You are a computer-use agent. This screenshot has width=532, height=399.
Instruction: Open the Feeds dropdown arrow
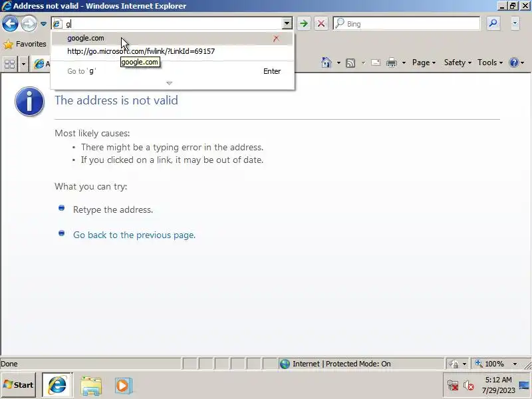point(363,63)
